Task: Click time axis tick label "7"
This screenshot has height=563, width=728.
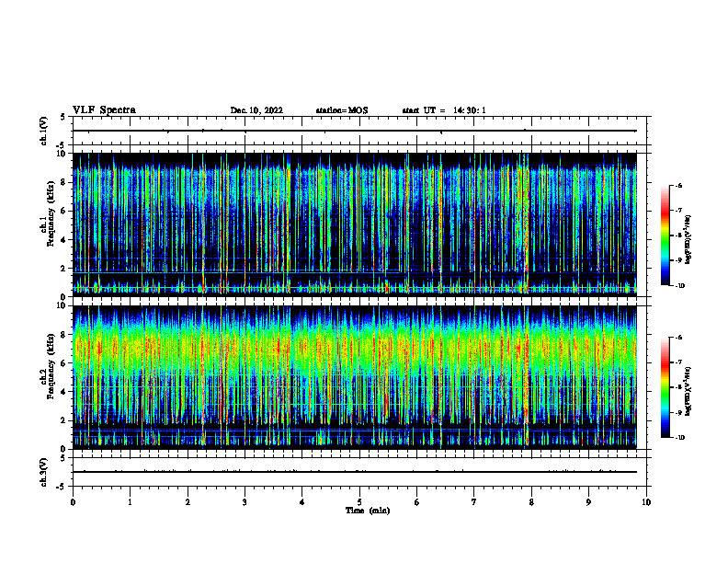Action: click(474, 502)
